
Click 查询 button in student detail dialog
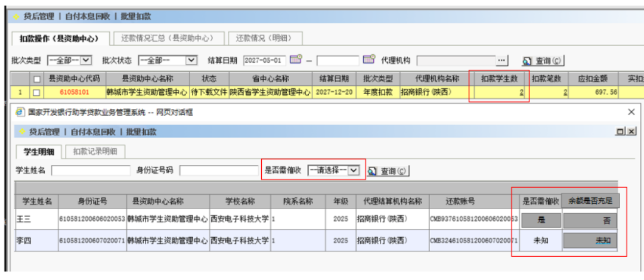point(388,171)
